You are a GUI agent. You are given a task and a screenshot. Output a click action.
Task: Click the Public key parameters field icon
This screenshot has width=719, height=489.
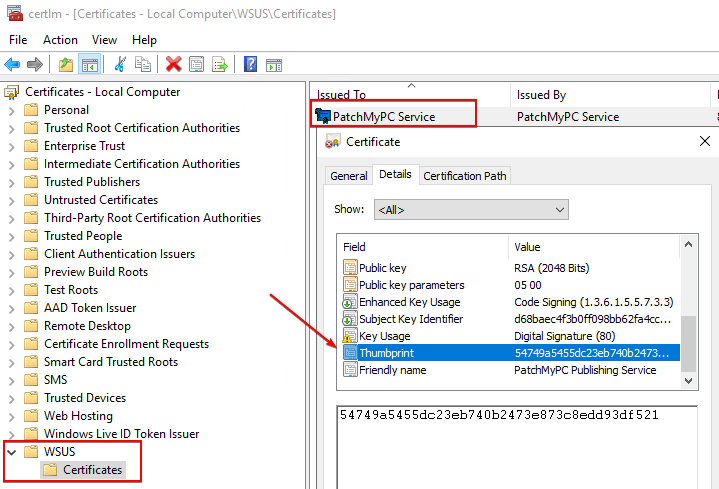pyautogui.click(x=350, y=285)
